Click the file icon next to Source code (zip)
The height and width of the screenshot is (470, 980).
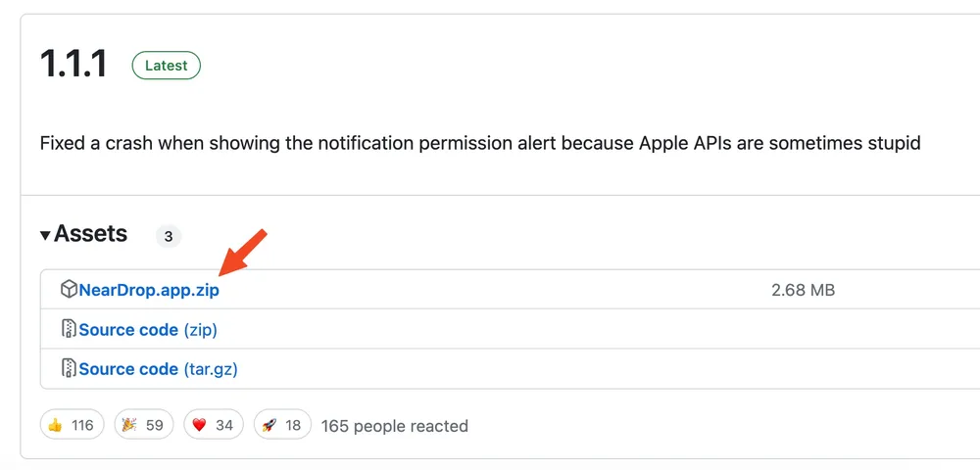tap(69, 329)
